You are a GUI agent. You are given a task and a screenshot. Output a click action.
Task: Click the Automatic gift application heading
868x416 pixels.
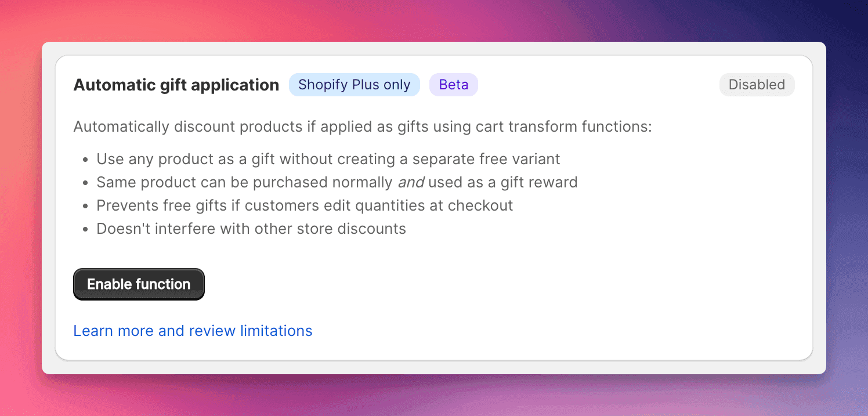click(176, 85)
